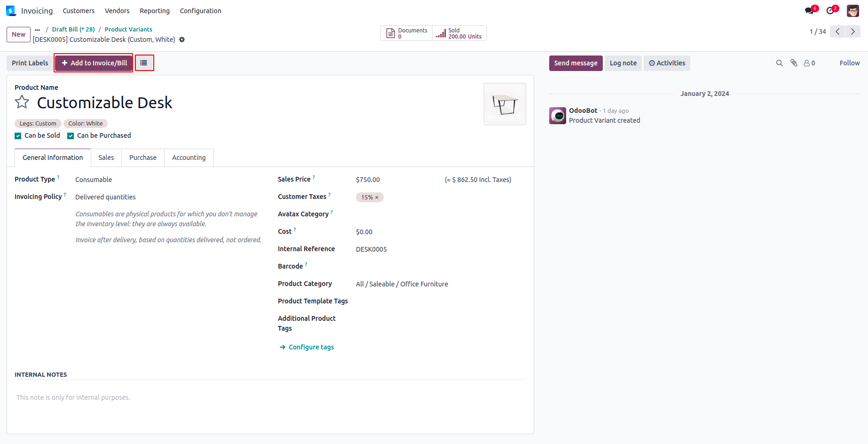Click into the Barcode field
The height and width of the screenshot is (444, 868).
pos(441,267)
